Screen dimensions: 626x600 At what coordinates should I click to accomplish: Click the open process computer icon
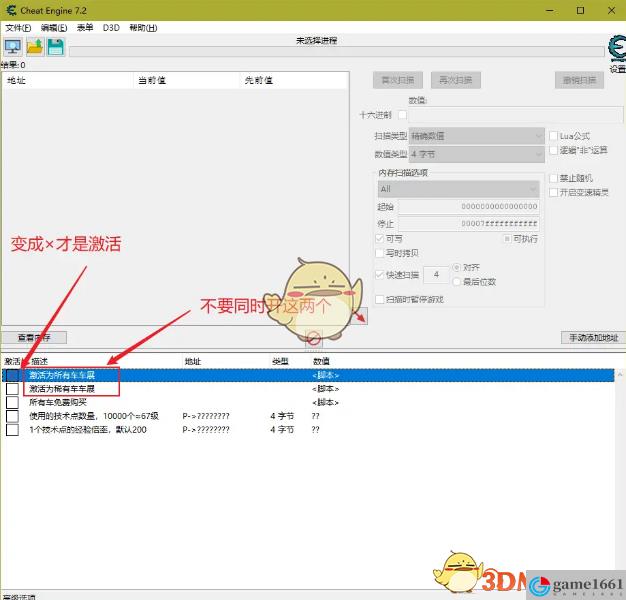coord(13,46)
